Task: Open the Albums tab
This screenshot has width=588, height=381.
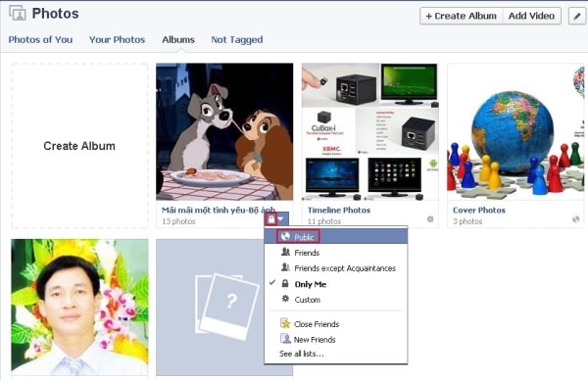Action: [x=178, y=39]
